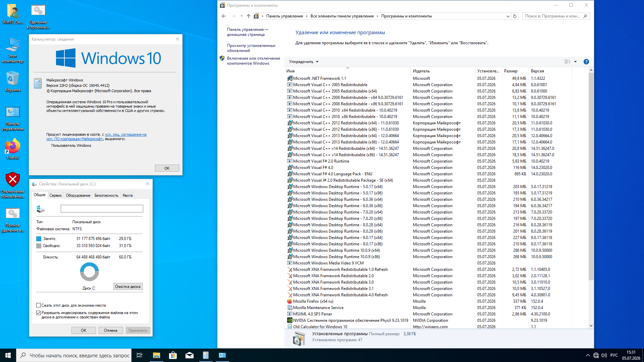Click Очистка диска button
The image size is (644, 362).
tap(128, 287)
